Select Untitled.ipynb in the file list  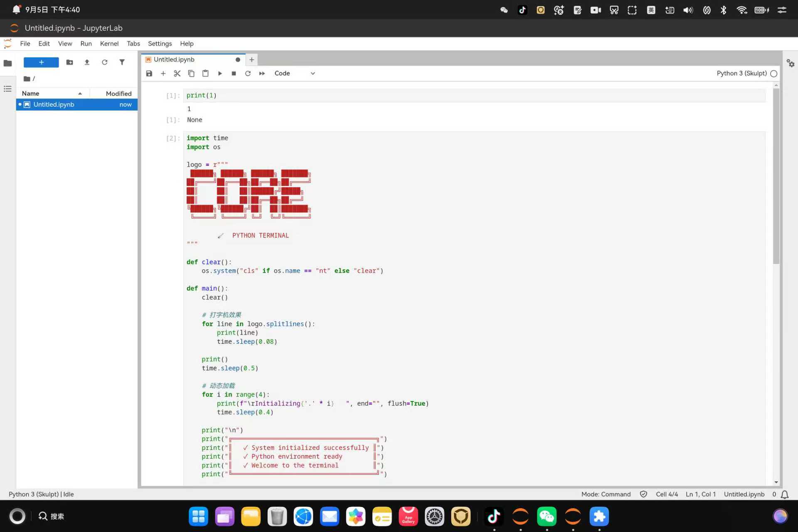point(77,105)
